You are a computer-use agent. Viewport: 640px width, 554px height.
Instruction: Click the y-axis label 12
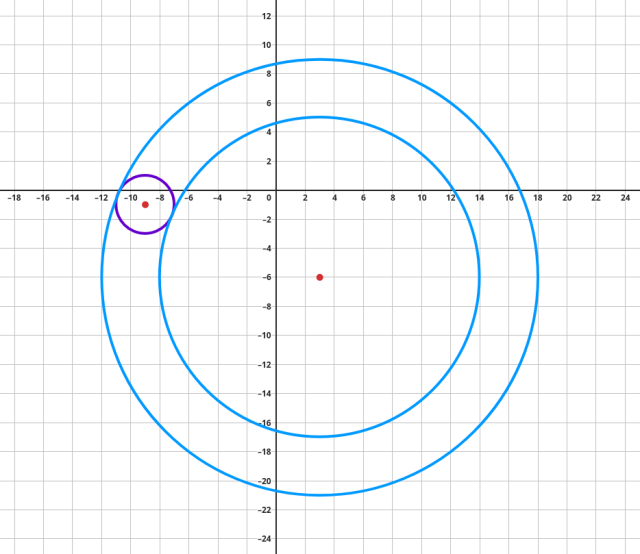point(265,16)
